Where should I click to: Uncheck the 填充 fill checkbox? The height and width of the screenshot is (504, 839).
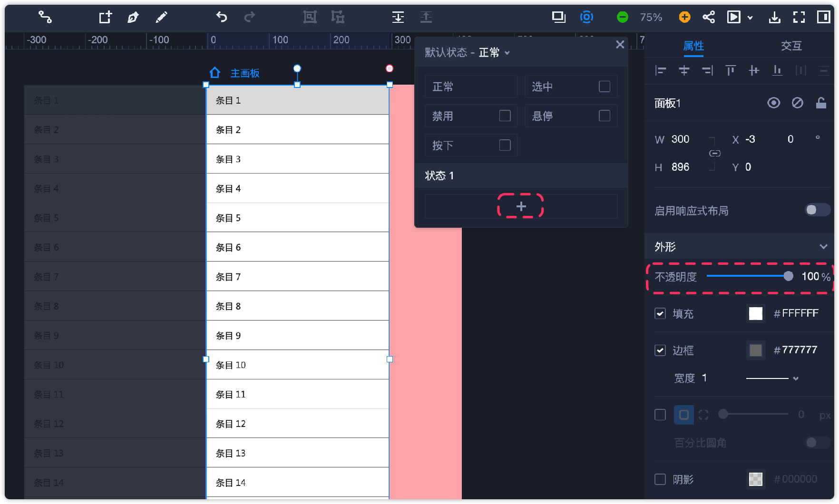pos(660,313)
